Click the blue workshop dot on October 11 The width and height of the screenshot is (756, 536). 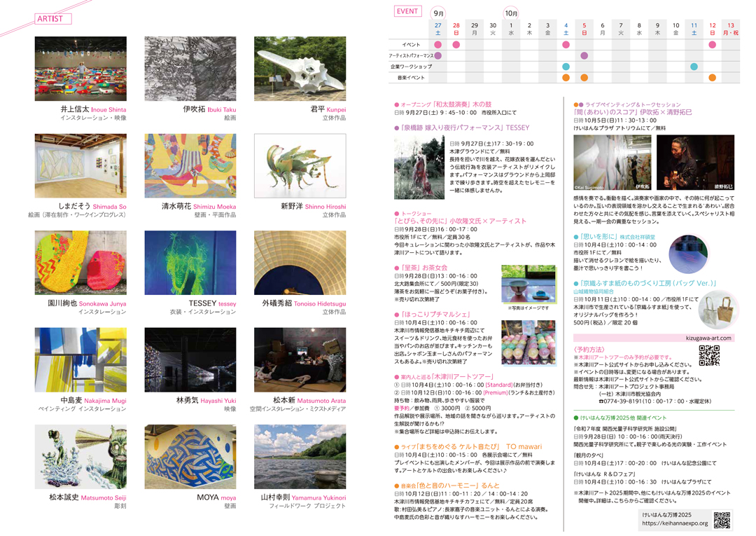click(x=694, y=67)
